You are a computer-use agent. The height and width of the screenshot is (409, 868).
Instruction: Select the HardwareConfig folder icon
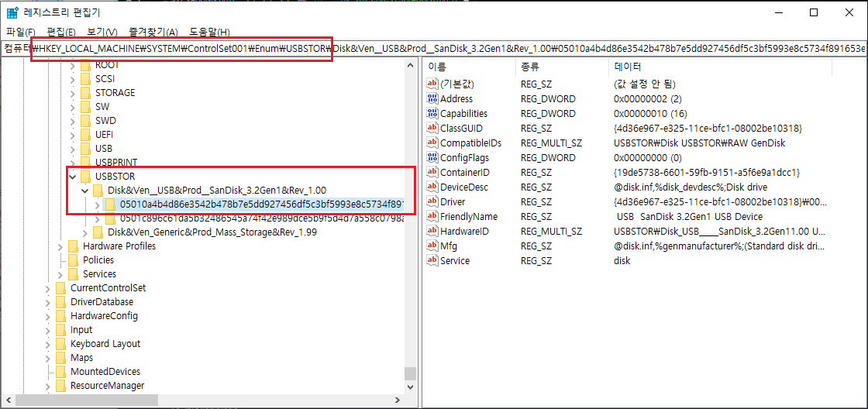tap(61, 316)
